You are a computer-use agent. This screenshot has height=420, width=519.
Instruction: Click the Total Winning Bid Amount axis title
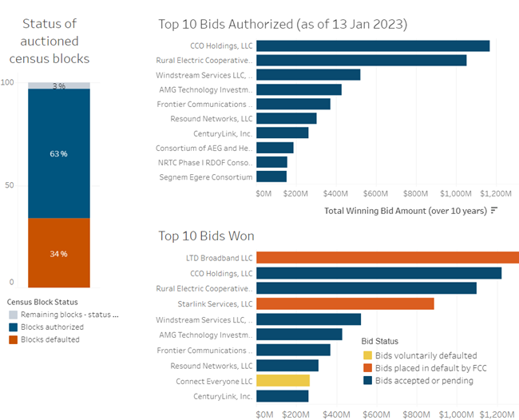[406, 211]
